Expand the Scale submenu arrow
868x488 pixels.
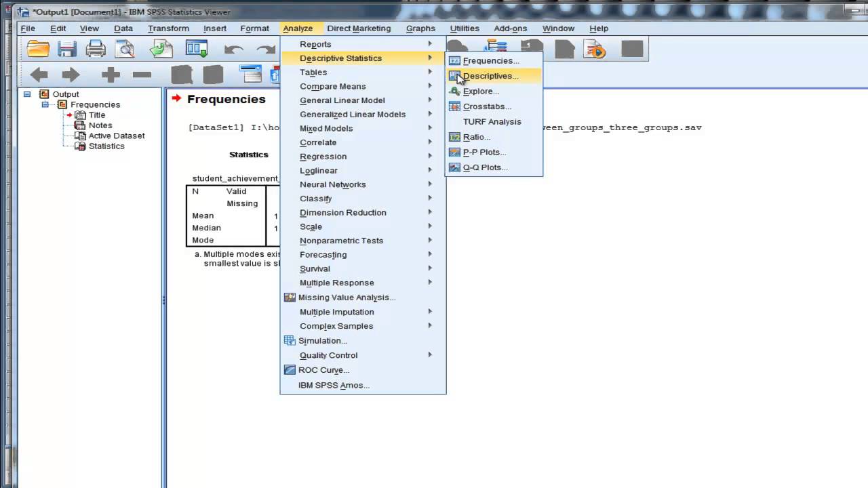430,226
